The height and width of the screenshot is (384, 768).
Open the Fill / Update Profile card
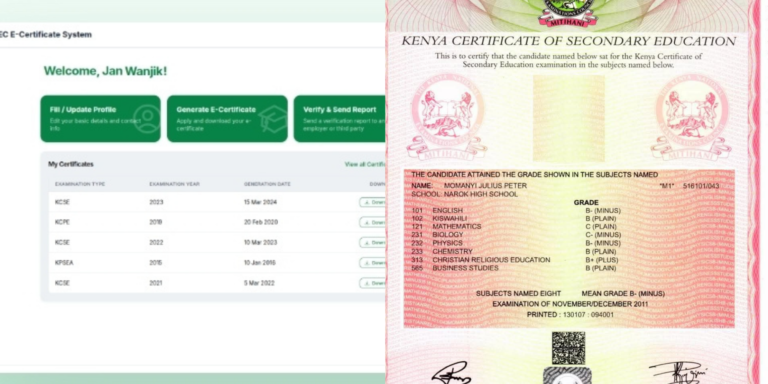point(100,119)
